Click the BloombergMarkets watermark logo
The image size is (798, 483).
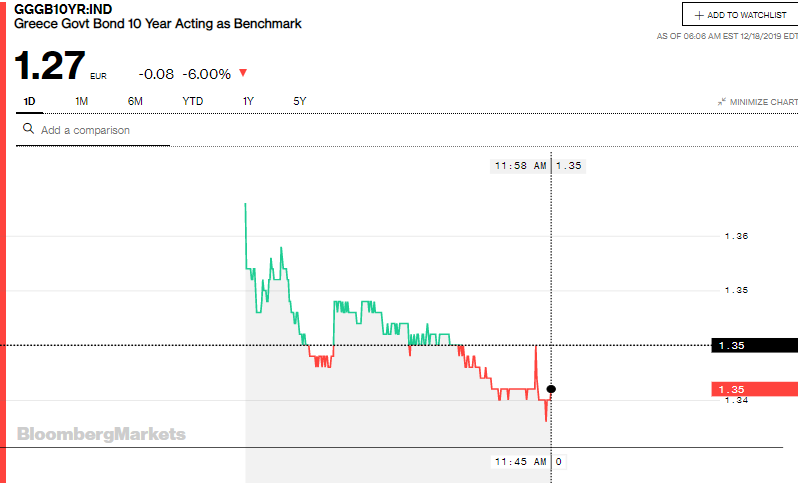[x=101, y=434]
